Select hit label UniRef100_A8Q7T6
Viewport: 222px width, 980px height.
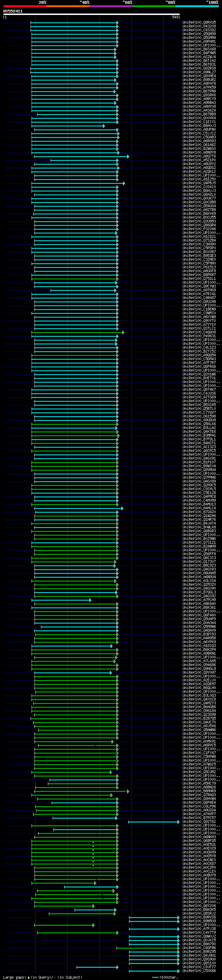199,156
